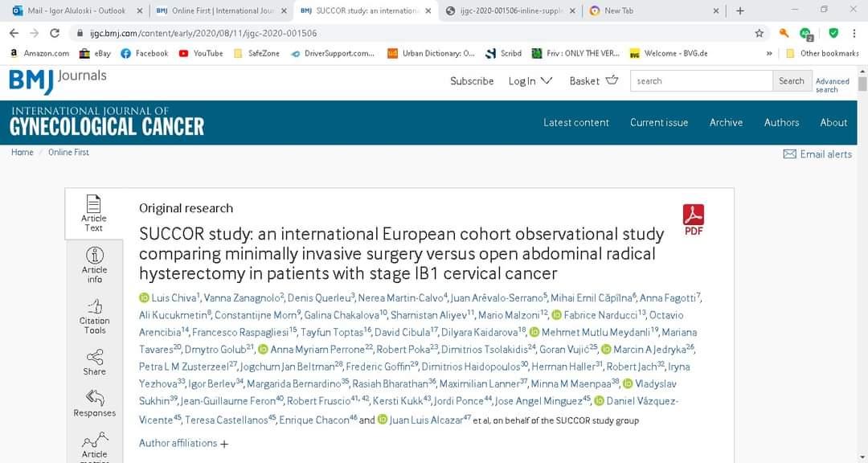Bookmark this page with star icon
868x463 pixels.
point(759,33)
